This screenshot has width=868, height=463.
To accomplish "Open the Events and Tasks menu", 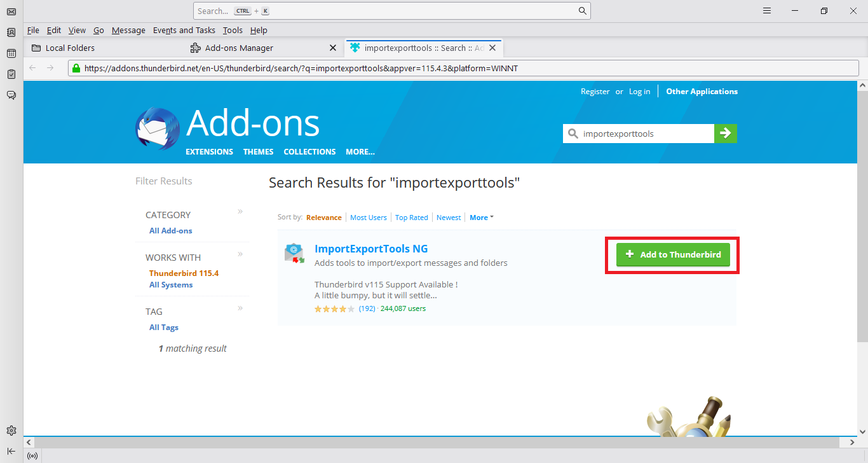I will pyautogui.click(x=184, y=30).
